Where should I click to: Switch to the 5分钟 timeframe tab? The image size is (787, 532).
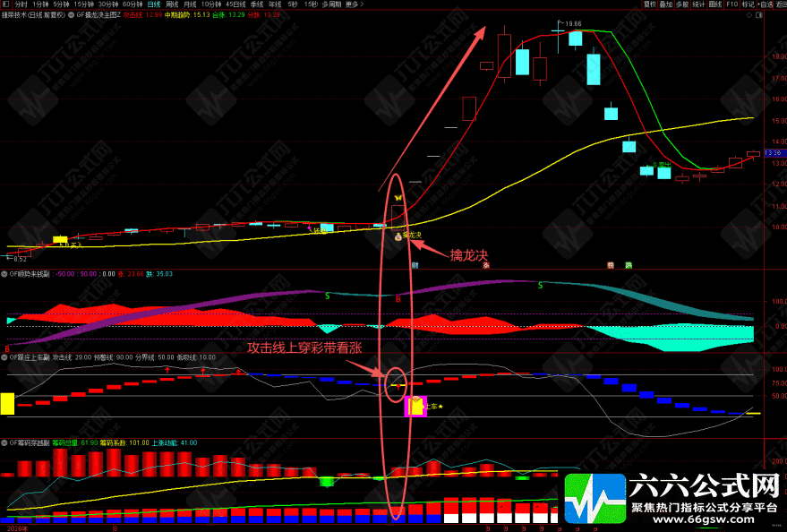click(x=61, y=4)
